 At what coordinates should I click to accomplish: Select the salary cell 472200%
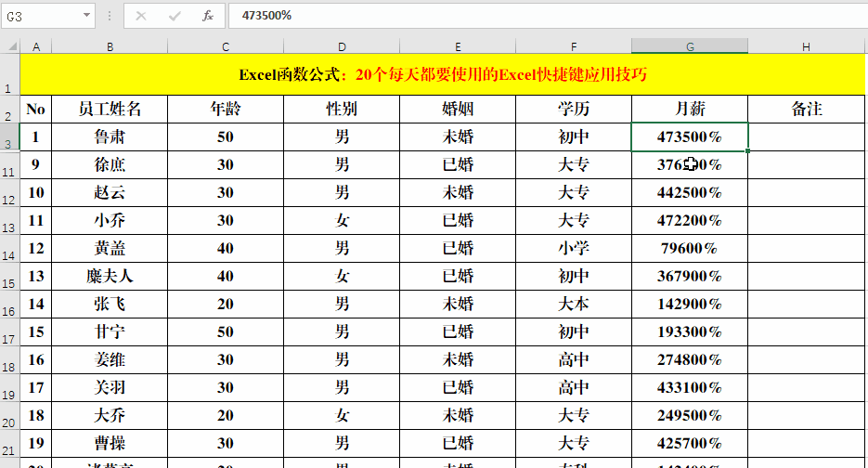pos(690,220)
